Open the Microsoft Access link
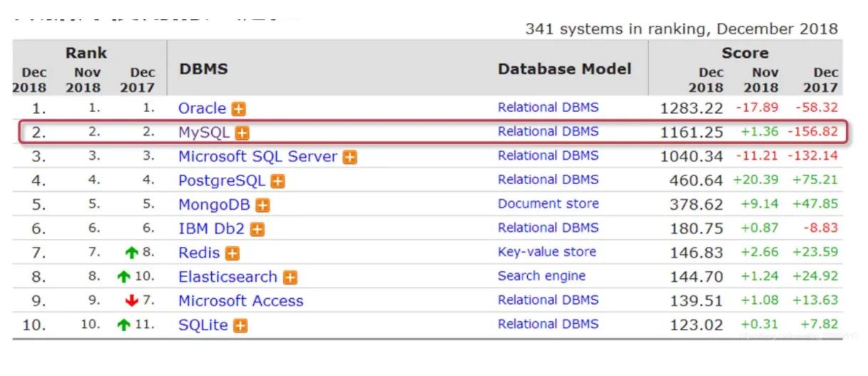This screenshot has width=868, height=376. 240,301
